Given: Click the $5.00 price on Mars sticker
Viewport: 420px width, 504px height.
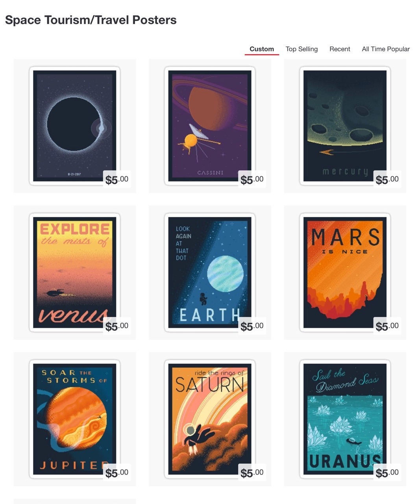Looking at the screenshot, I should (x=387, y=326).
